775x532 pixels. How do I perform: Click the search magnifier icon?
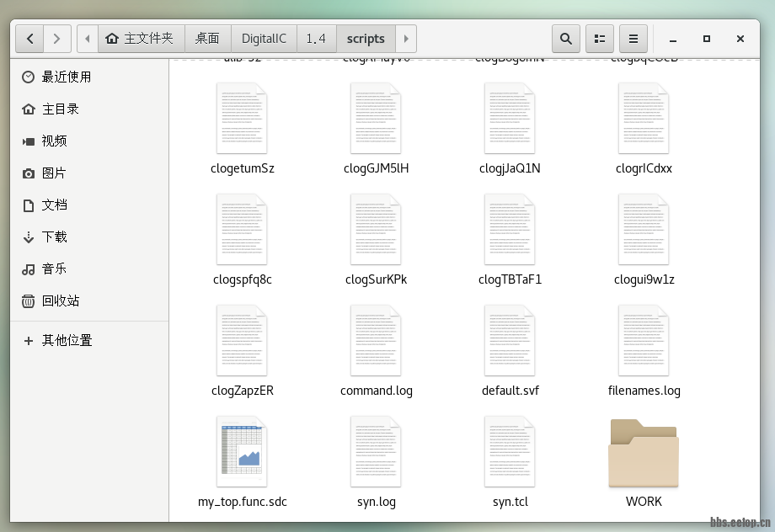coord(566,39)
